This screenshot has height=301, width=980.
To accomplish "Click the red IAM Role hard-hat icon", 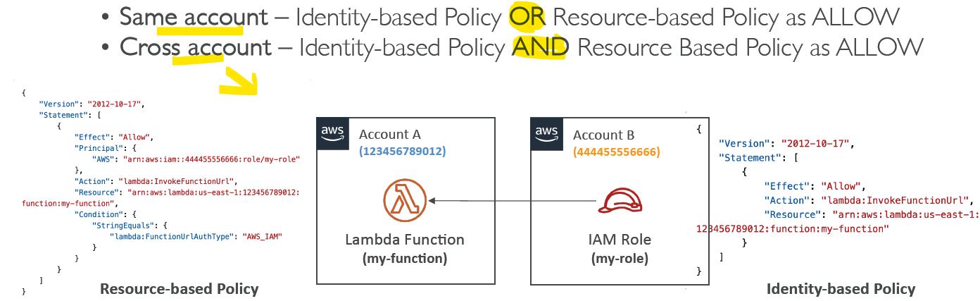I will pyautogui.click(x=619, y=200).
